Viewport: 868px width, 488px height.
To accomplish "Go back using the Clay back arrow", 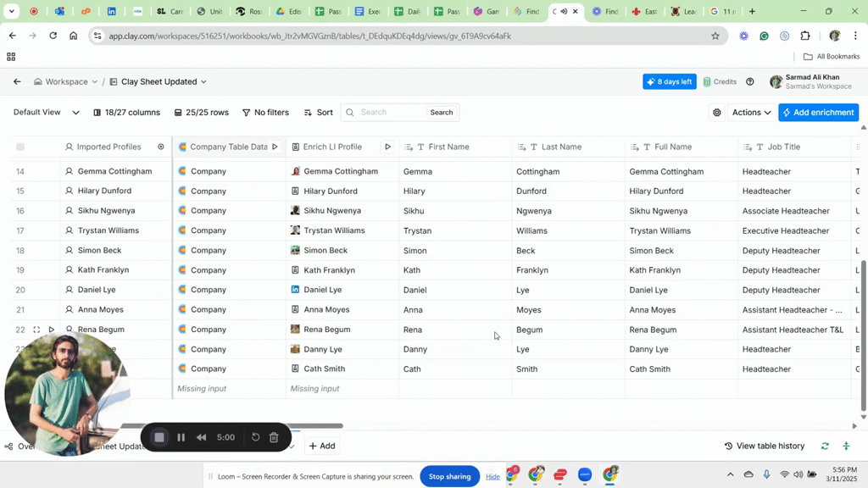I will click(17, 82).
